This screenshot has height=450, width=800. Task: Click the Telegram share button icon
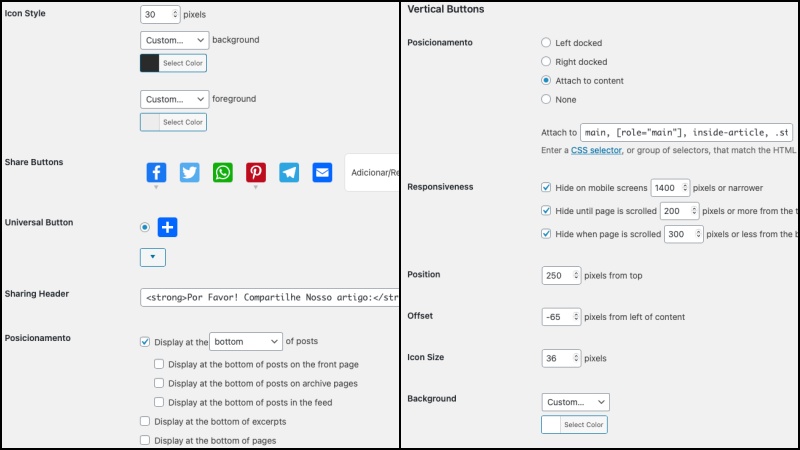[x=289, y=172]
